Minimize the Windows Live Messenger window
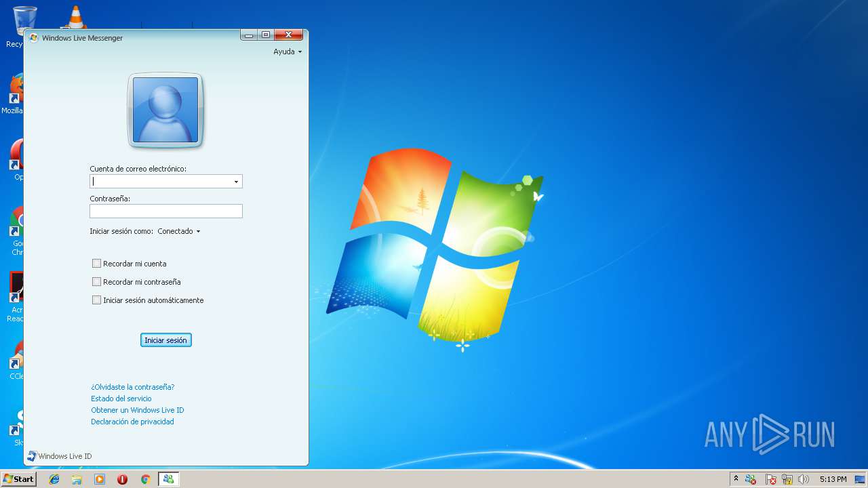The height and width of the screenshot is (488, 868). (x=250, y=35)
